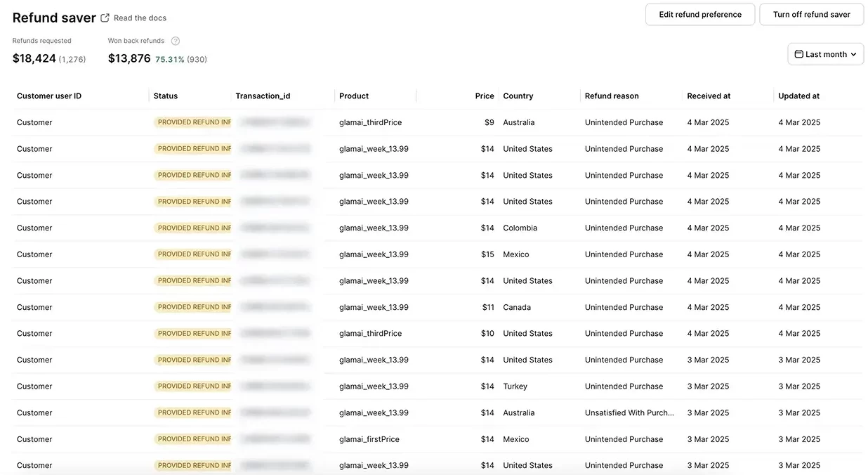Click the external link icon beside Refund saver
The height and width of the screenshot is (475, 868).
pos(105,18)
